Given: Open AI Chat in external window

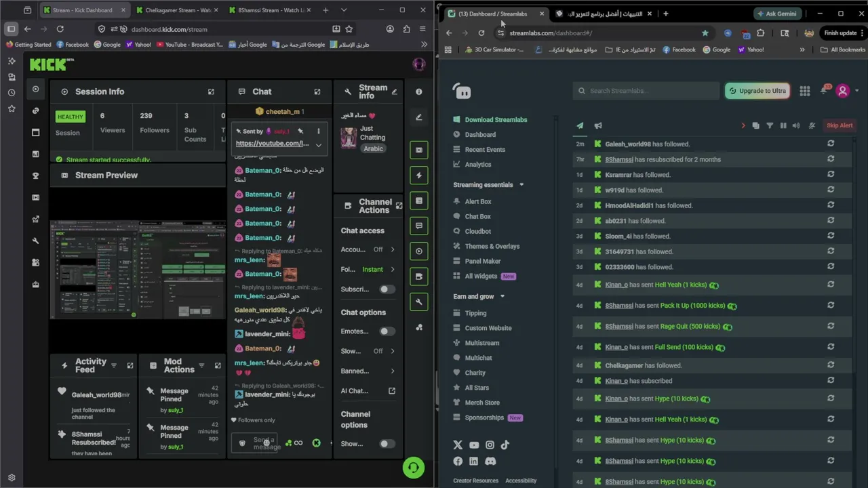Looking at the screenshot, I should pos(391,390).
